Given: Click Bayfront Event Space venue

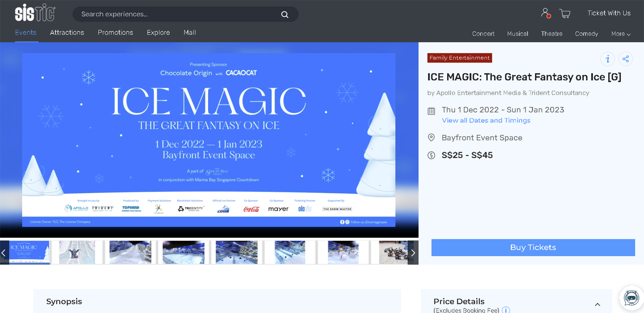Looking at the screenshot, I should (x=482, y=138).
